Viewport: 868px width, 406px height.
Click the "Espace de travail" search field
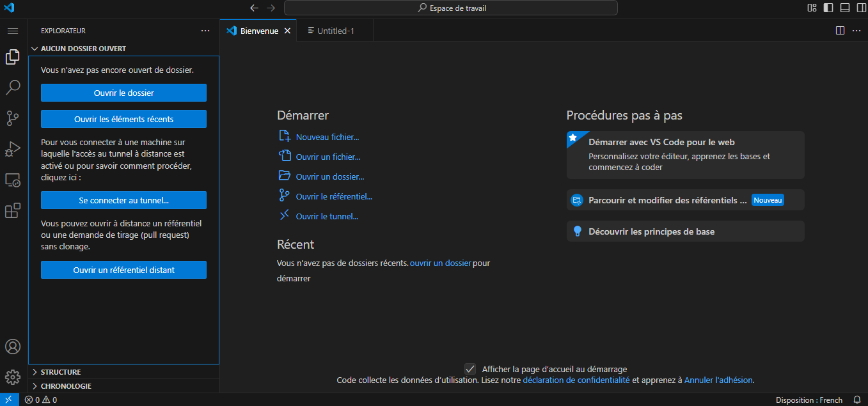coord(452,8)
